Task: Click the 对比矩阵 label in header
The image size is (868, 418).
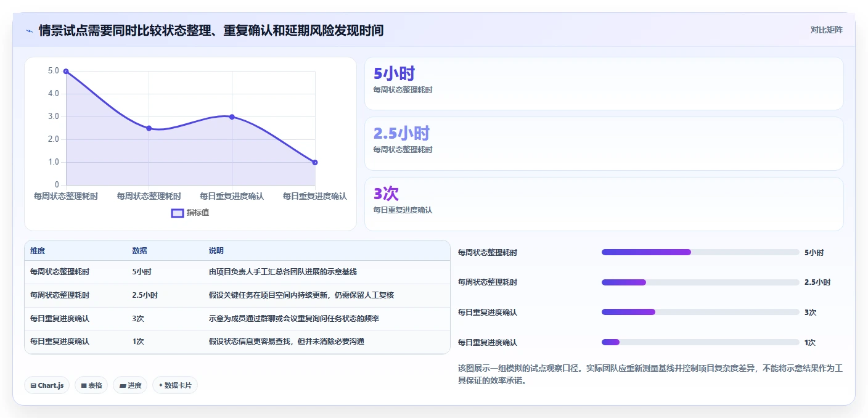Action: pos(826,30)
